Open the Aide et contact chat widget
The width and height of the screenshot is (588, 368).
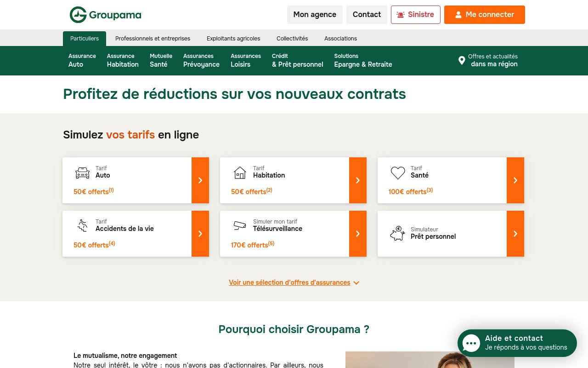click(517, 343)
